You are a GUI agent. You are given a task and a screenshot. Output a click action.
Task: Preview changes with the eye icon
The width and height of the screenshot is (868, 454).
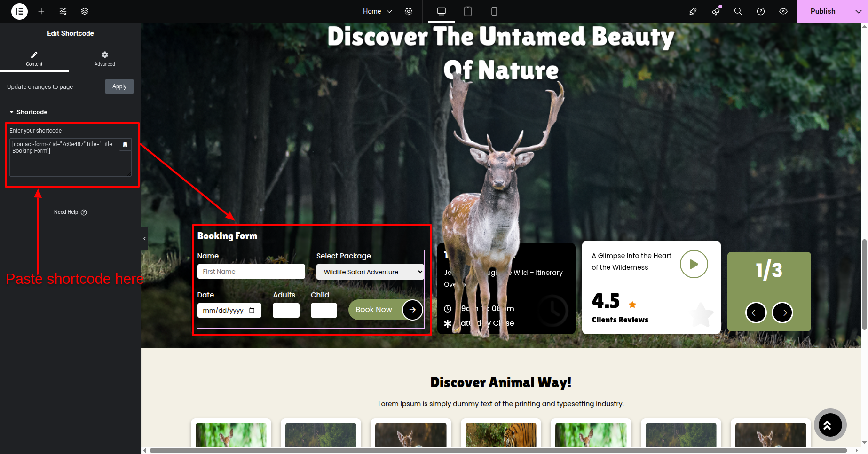[783, 11]
